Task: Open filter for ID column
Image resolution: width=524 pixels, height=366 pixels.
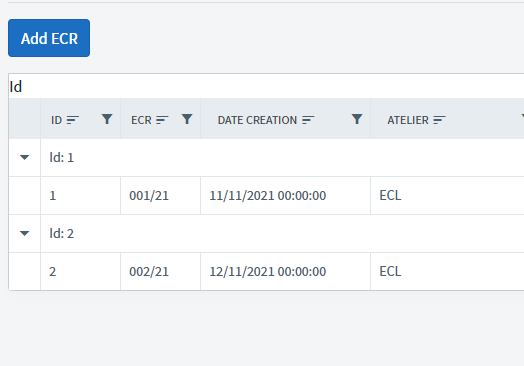Action: pos(107,119)
